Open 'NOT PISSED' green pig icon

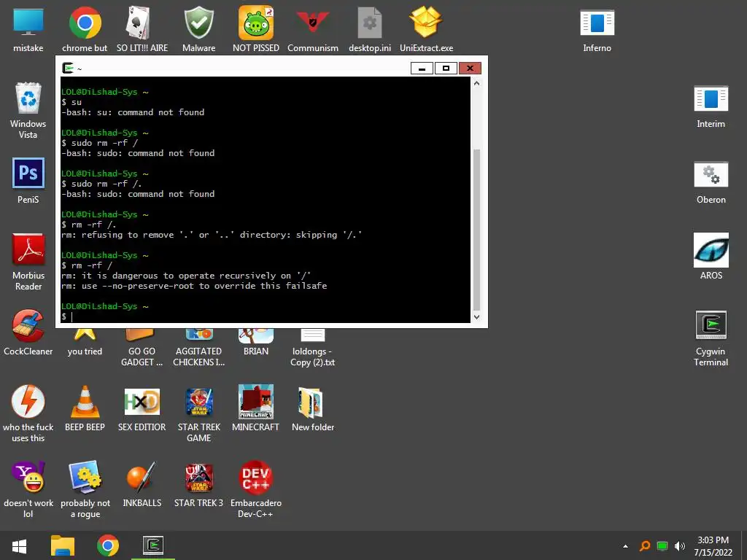[256, 29]
